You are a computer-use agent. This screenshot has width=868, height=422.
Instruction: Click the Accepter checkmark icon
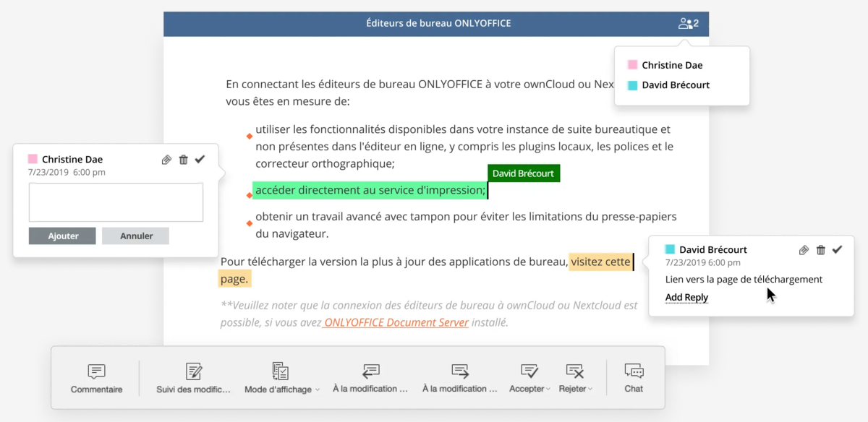click(x=529, y=371)
